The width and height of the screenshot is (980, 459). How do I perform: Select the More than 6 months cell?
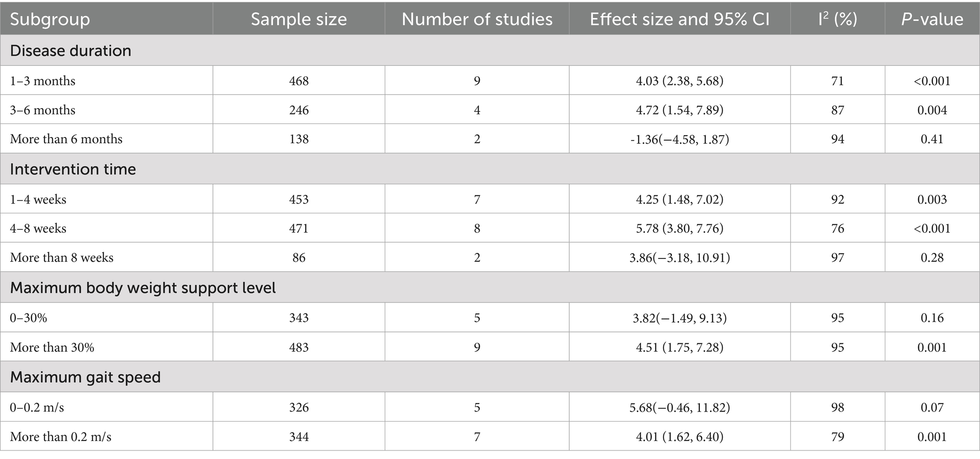point(66,139)
